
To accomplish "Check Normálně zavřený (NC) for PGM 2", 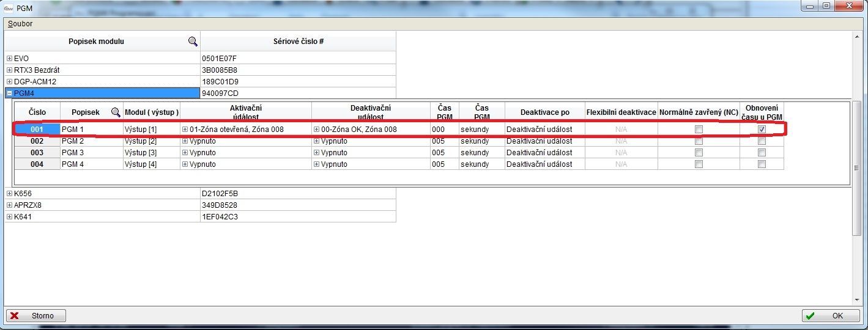I will [x=699, y=141].
